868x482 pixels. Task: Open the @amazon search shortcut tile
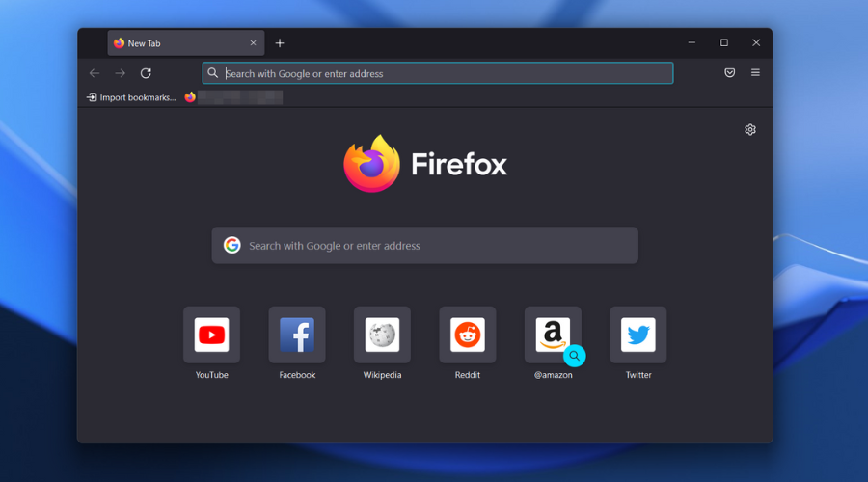coord(553,335)
